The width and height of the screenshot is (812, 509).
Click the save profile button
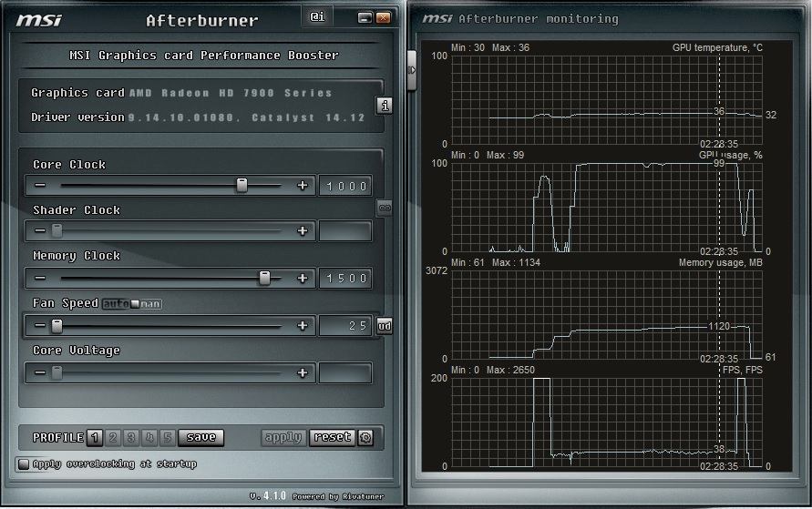[200, 438]
